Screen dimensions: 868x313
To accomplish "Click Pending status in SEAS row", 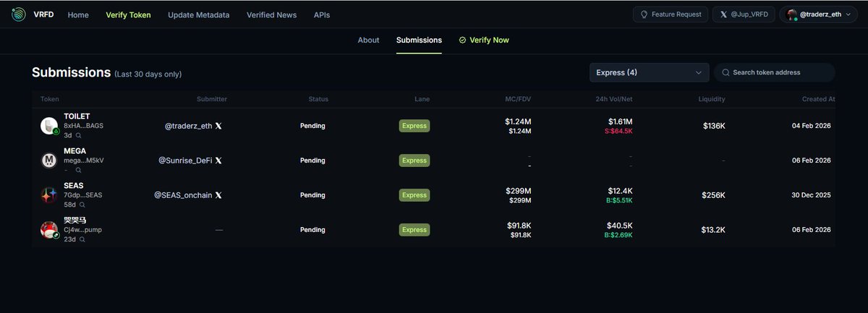I will click(x=312, y=195).
